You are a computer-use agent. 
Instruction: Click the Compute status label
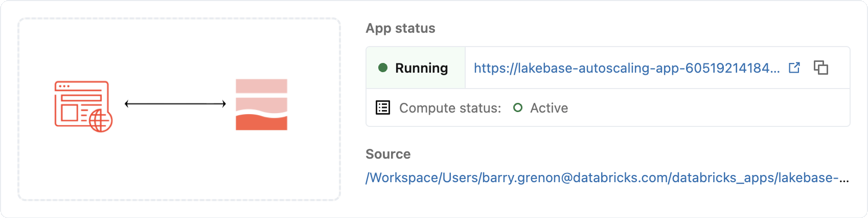tap(450, 108)
